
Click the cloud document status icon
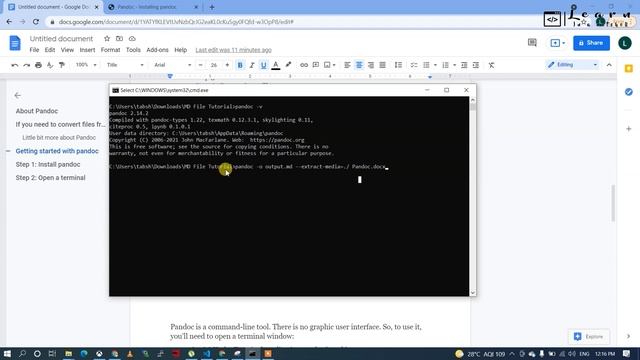132,38
